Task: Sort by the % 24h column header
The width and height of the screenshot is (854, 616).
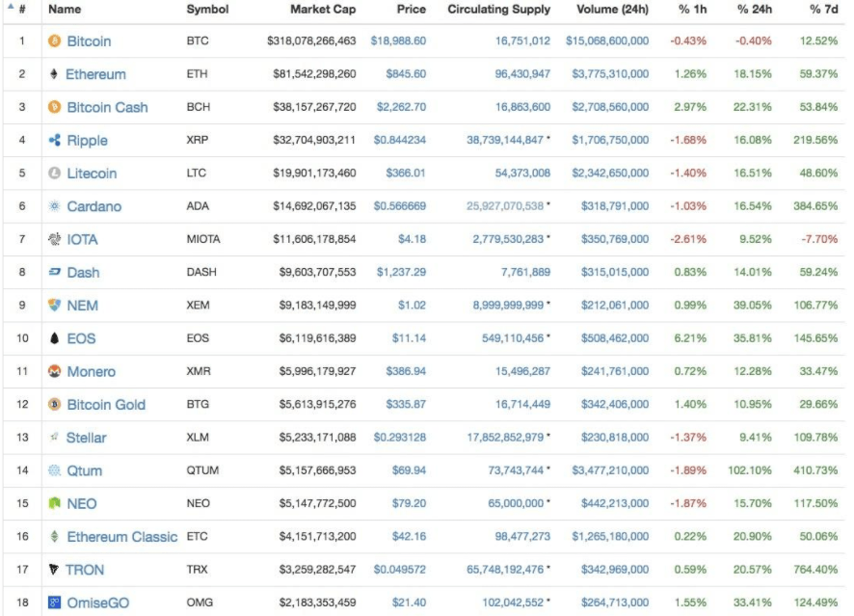Action: pos(755,10)
